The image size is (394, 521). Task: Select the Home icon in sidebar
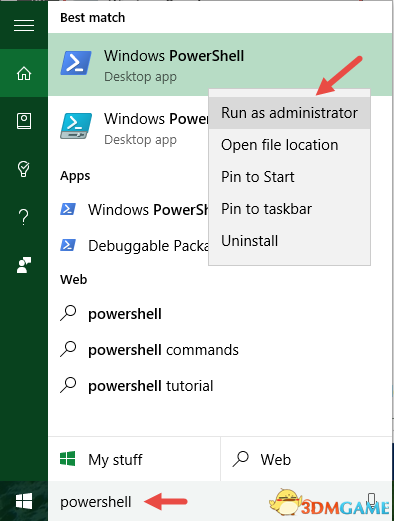click(24, 73)
